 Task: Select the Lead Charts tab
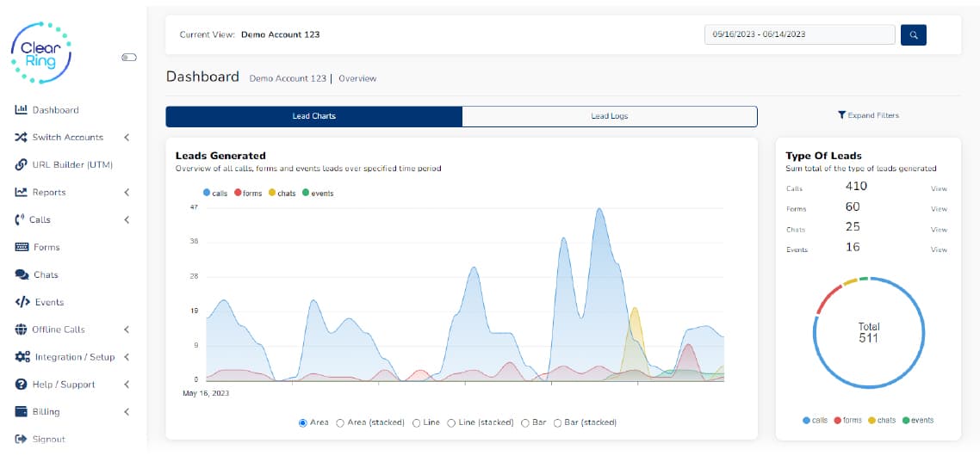click(313, 116)
